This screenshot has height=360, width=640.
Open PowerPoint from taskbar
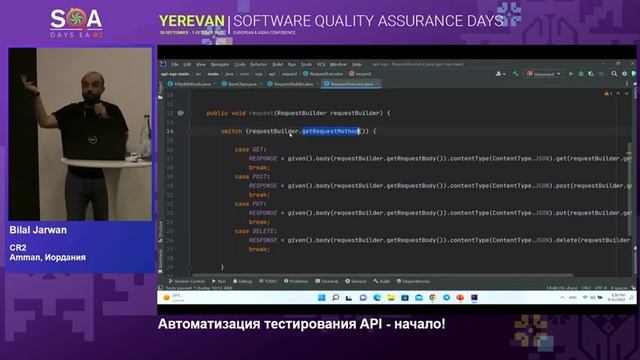[x=460, y=298]
